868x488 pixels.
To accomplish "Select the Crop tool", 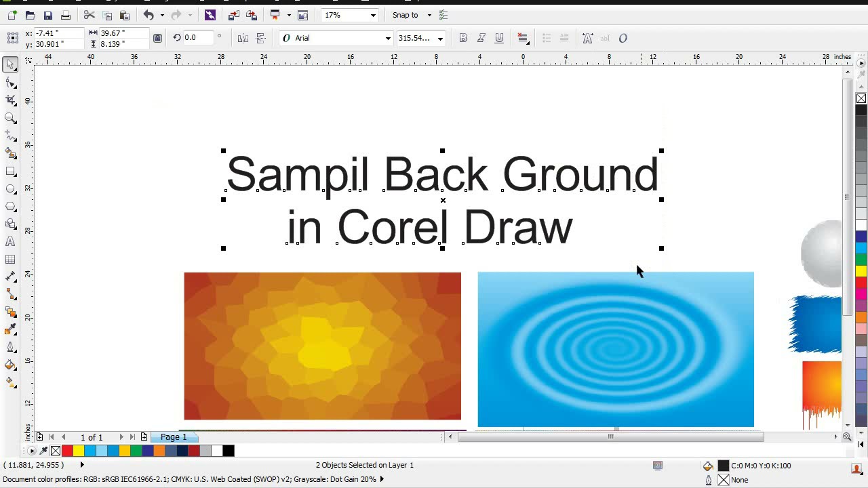I will [10, 100].
